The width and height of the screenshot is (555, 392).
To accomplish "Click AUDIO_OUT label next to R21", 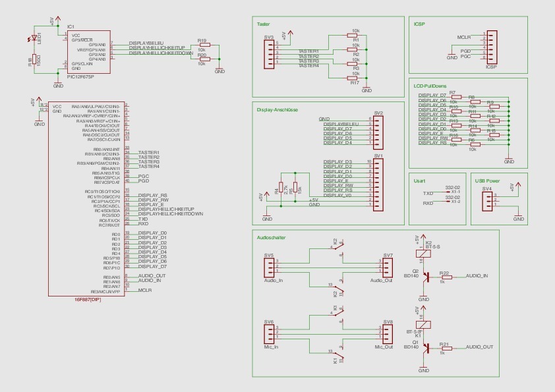I will point(479,347).
